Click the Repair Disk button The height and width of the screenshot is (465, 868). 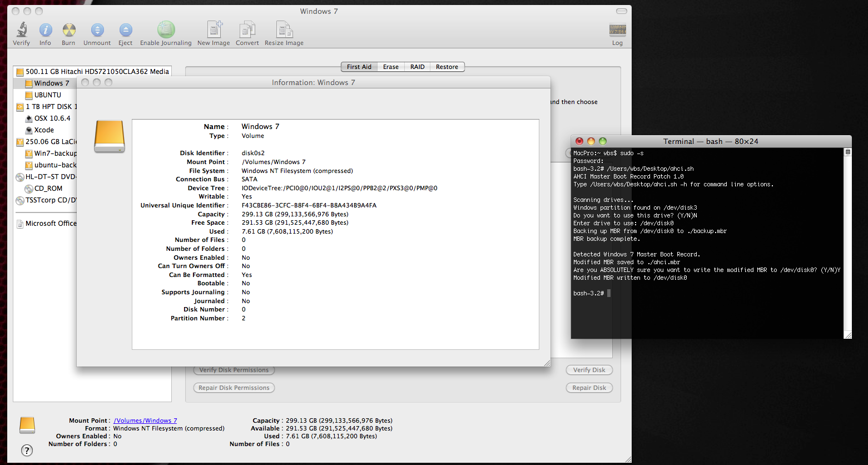point(589,388)
